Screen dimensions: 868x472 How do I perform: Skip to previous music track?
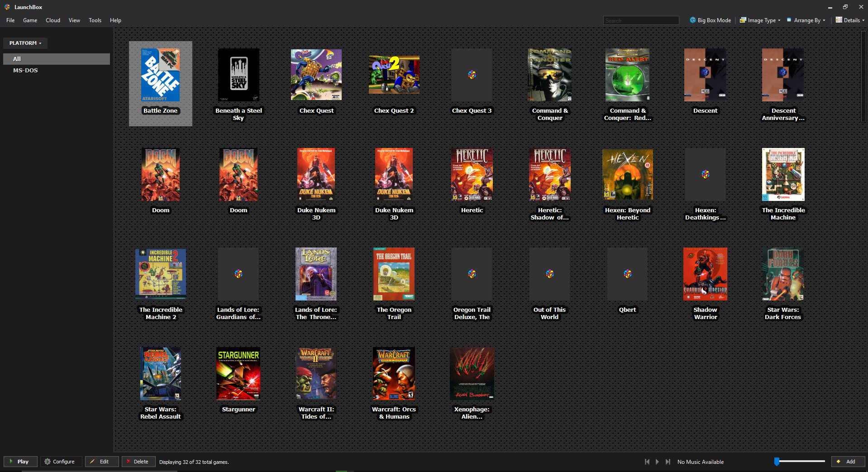(x=647, y=462)
